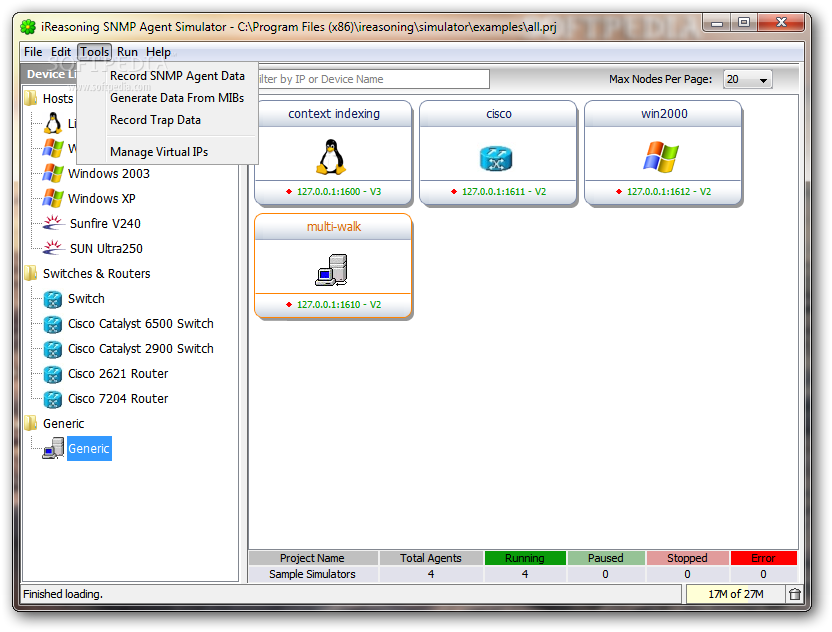Select Windows 2003 tree item

[x=109, y=174]
